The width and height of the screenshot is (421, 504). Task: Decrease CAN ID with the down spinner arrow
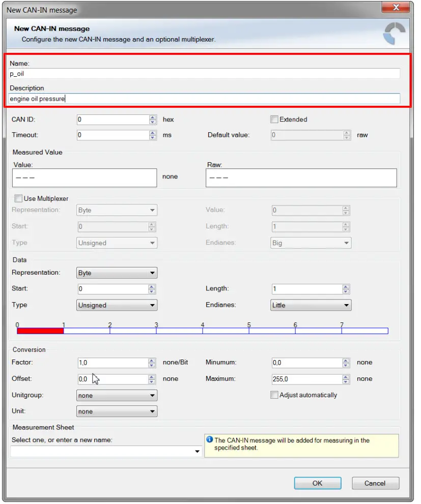coord(153,122)
